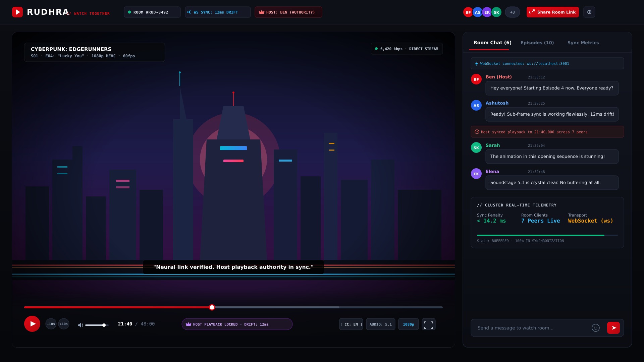
Task: Click the fullscreen icon
Action: coord(428,324)
